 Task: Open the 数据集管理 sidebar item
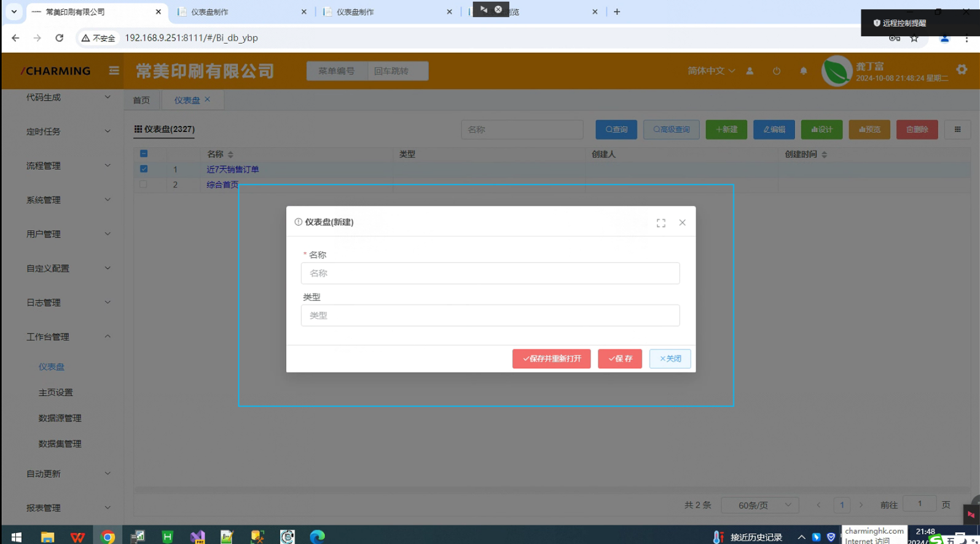click(x=60, y=444)
